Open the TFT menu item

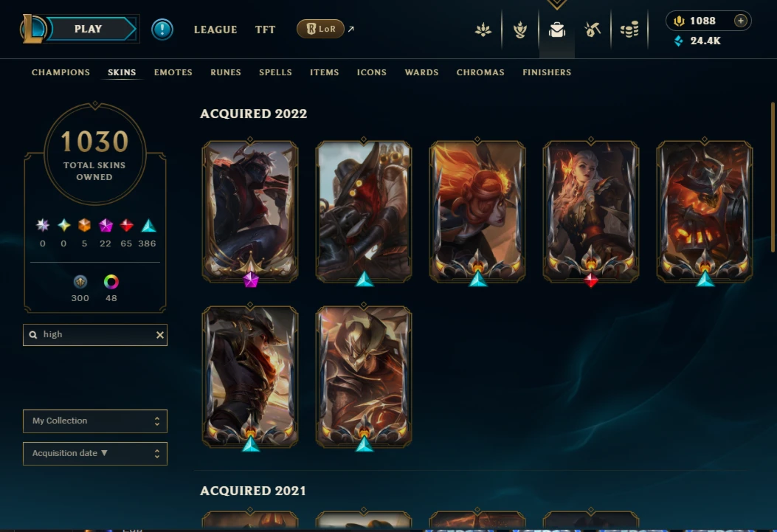pyautogui.click(x=265, y=30)
